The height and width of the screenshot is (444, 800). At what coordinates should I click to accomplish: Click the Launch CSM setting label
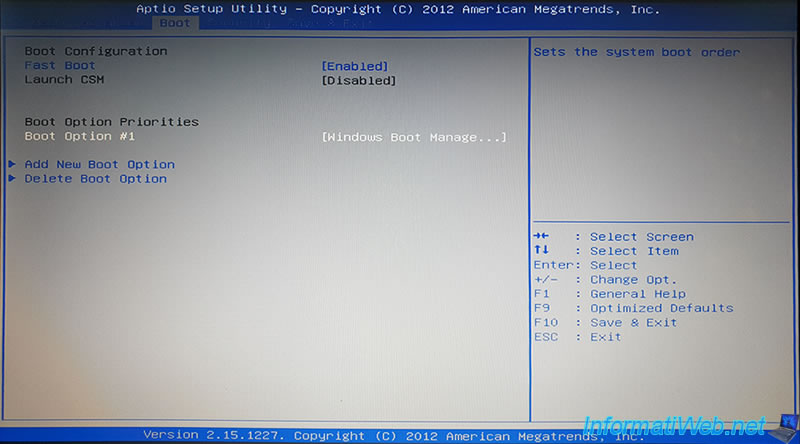[64, 80]
